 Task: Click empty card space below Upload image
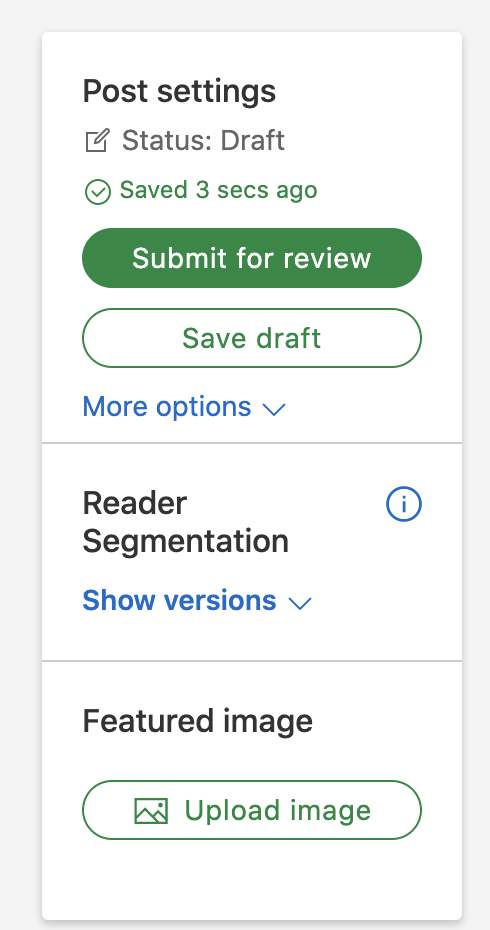click(252, 880)
